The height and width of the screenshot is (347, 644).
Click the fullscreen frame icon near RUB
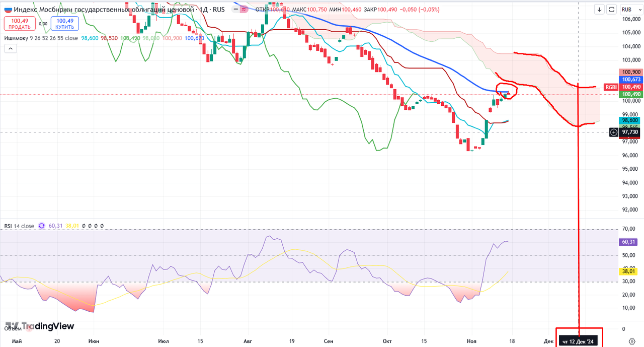click(x=612, y=9)
